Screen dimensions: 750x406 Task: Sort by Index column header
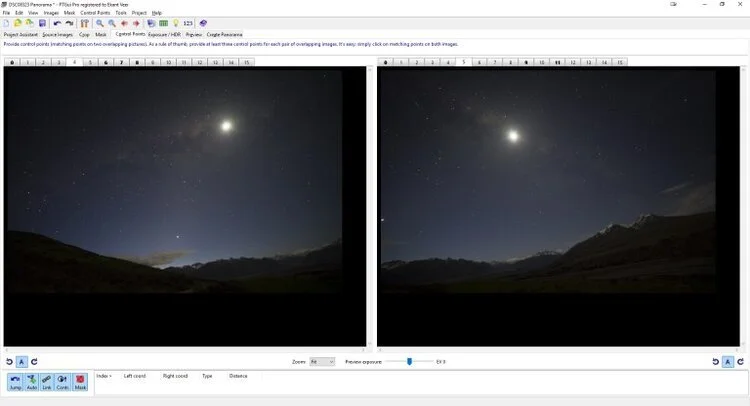[x=104, y=376]
